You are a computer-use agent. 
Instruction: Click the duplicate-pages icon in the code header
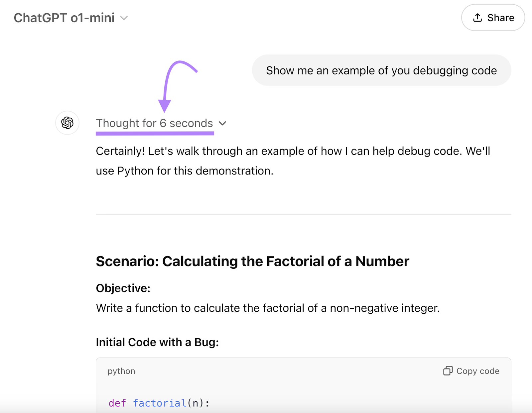coord(448,371)
